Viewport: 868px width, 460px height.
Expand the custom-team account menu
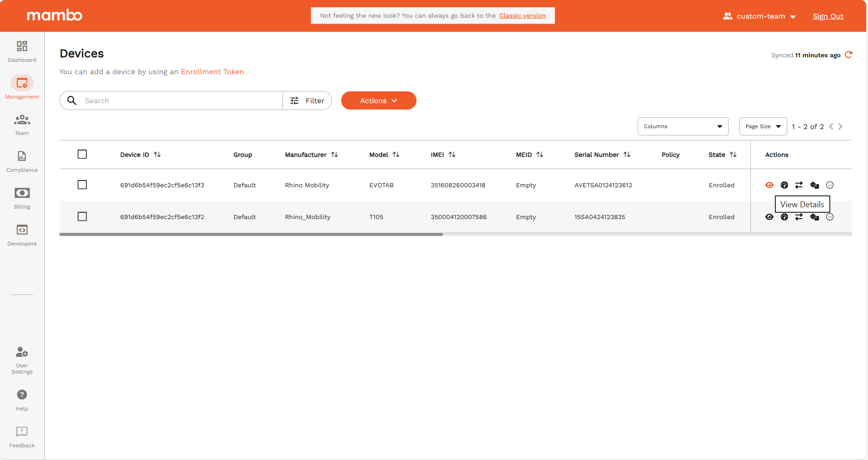pyautogui.click(x=760, y=16)
